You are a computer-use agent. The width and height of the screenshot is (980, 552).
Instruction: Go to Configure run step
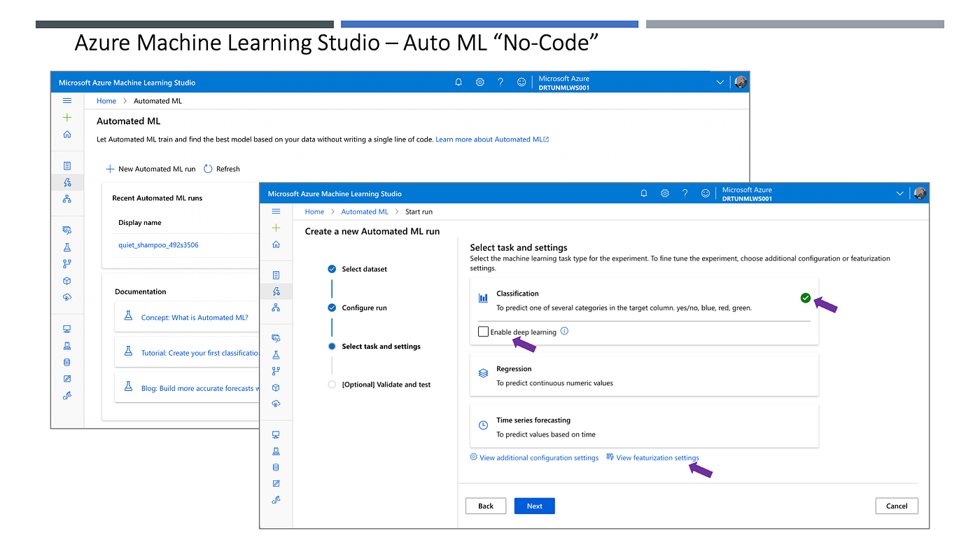[358, 308]
